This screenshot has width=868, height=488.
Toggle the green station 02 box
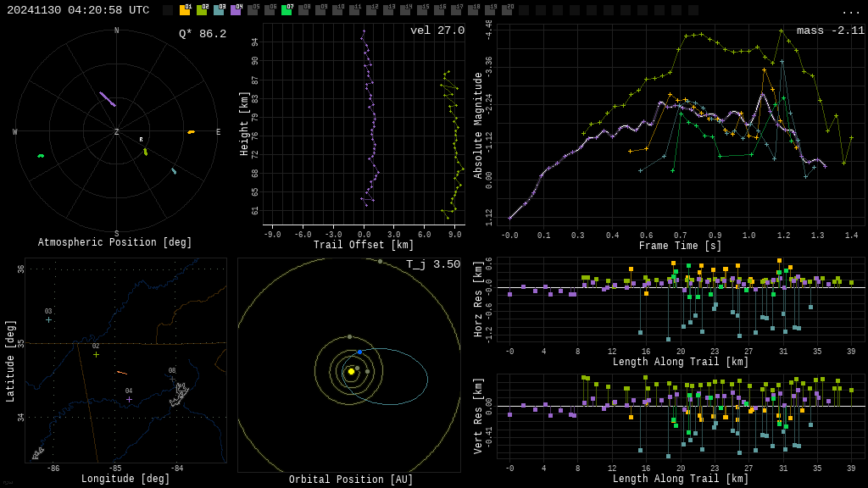click(x=202, y=10)
